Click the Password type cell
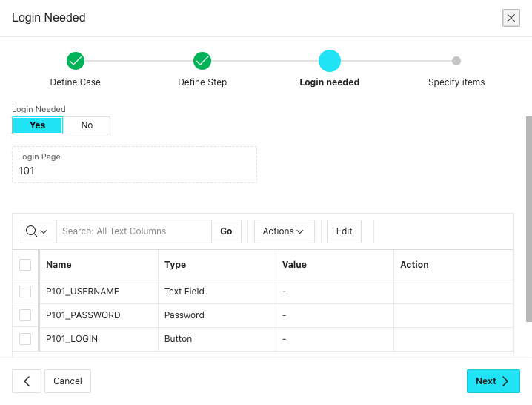Screen dimensions: 532x405 pyautogui.click(x=217, y=315)
